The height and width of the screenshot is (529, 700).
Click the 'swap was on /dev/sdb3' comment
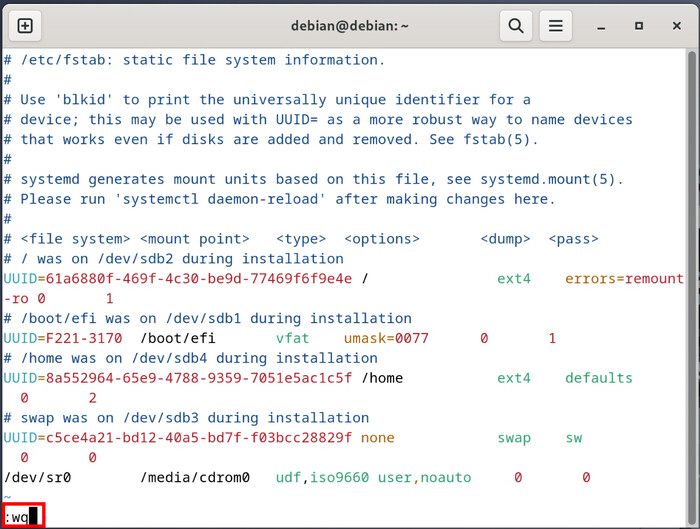[186, 418]
